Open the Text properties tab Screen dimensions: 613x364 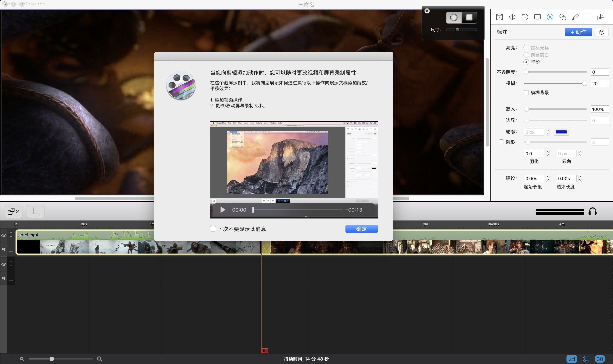[x=588, y=17]
